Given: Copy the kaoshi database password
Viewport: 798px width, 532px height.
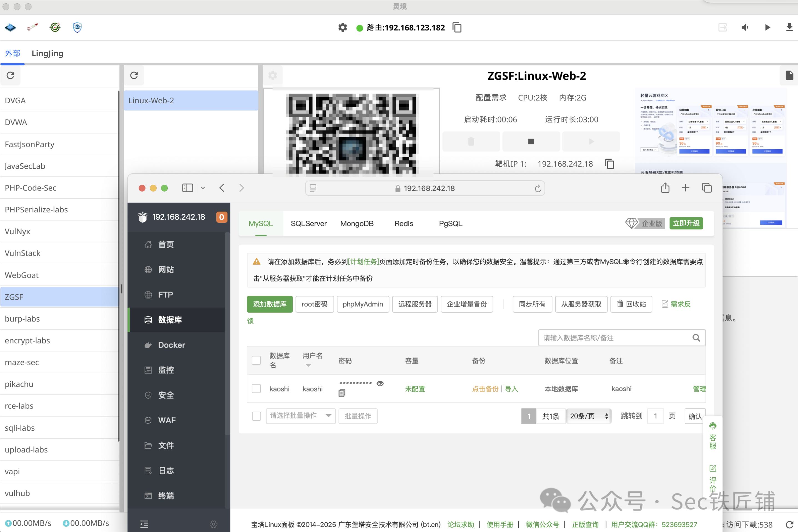Looking at the screenshot, I should [342, 393].
